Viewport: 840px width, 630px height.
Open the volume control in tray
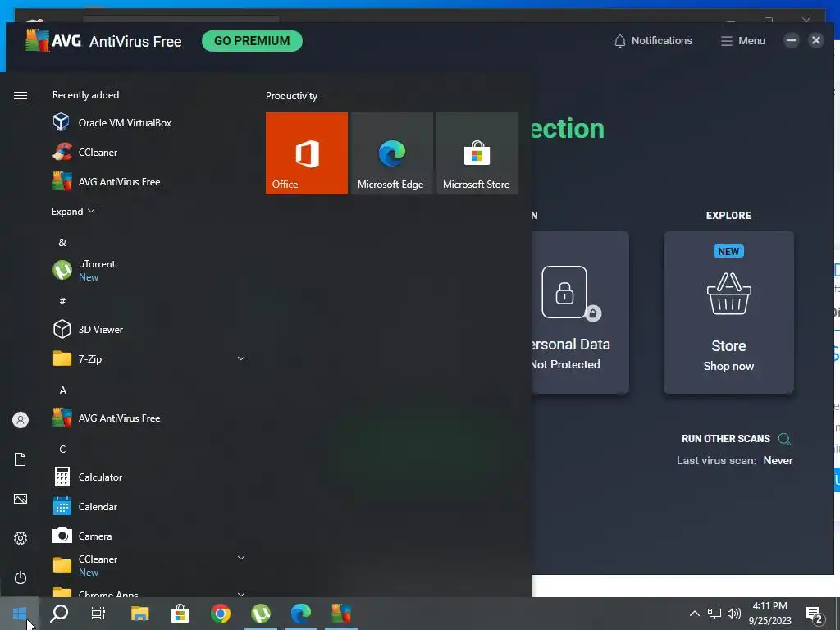point(734,614)
